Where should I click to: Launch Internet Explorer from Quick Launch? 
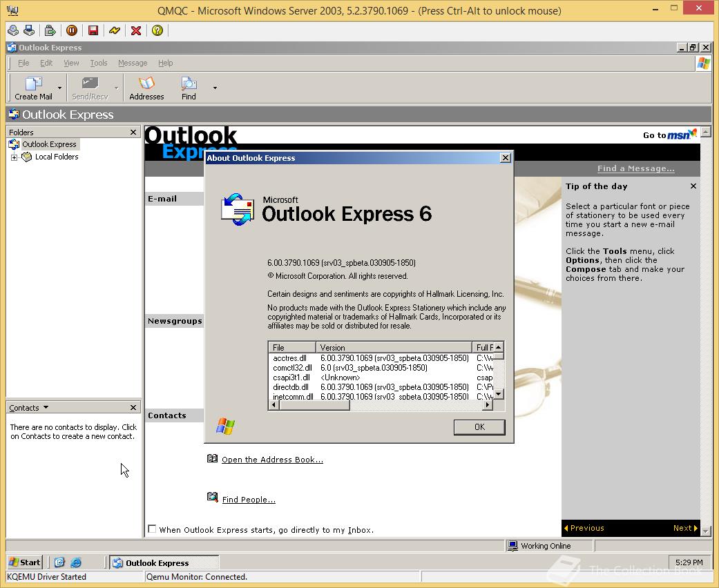click(76, 562)
